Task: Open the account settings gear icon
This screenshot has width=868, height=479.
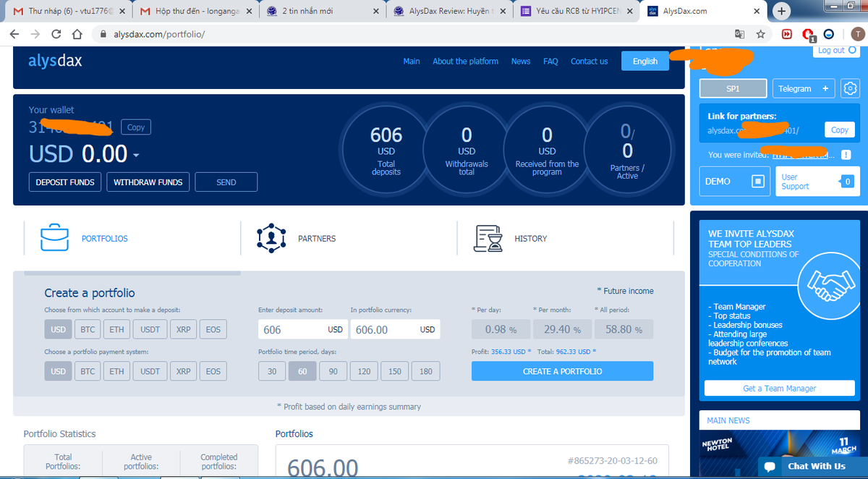Action: click(851, 88)
